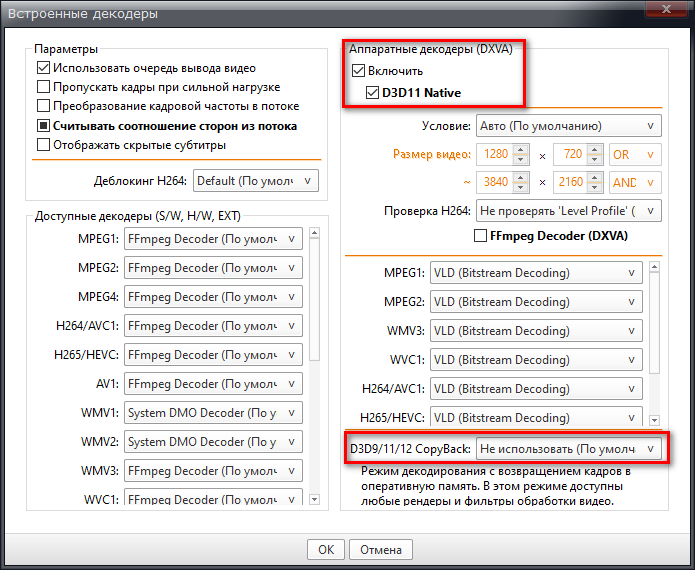The width and height of the screenshot is (695, 570).
Task: Open H265/HEVC DXVA dropdown (VLD Bitstream Decoding)
Action: (536, 417)
